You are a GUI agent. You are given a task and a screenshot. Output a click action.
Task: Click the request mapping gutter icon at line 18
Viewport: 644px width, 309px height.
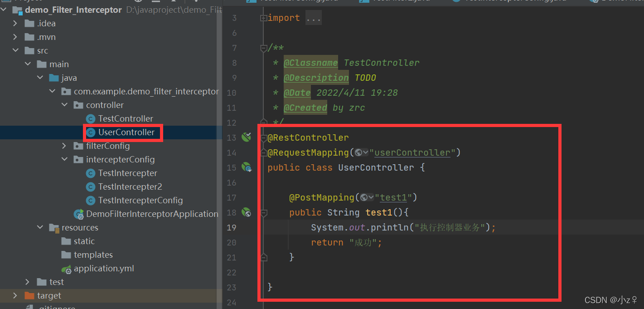click(x=246, y=212)
